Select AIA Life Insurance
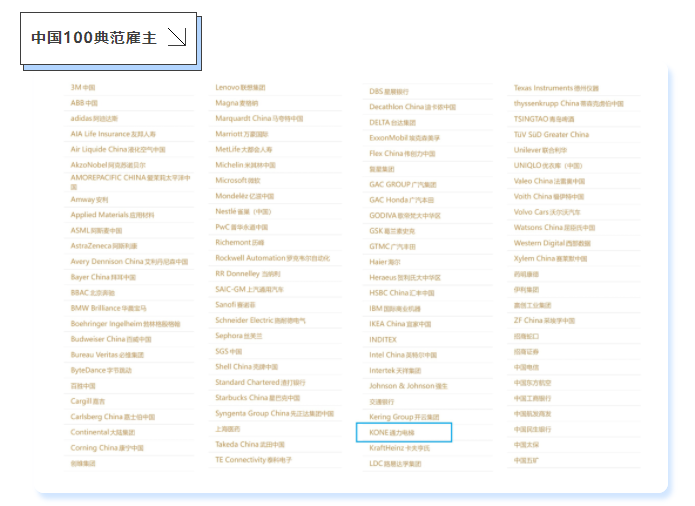The width and height of the screenshot is (695, 506). [113, 134]
